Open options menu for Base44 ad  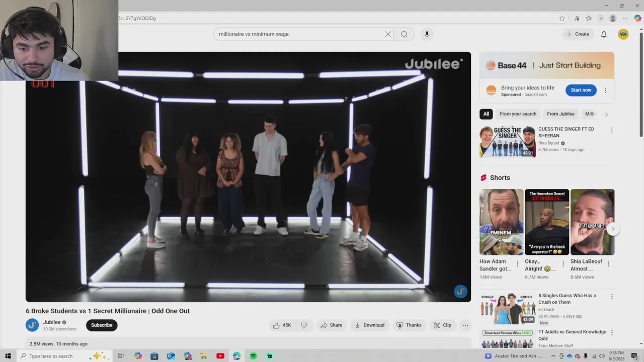[x=605, y=90]
